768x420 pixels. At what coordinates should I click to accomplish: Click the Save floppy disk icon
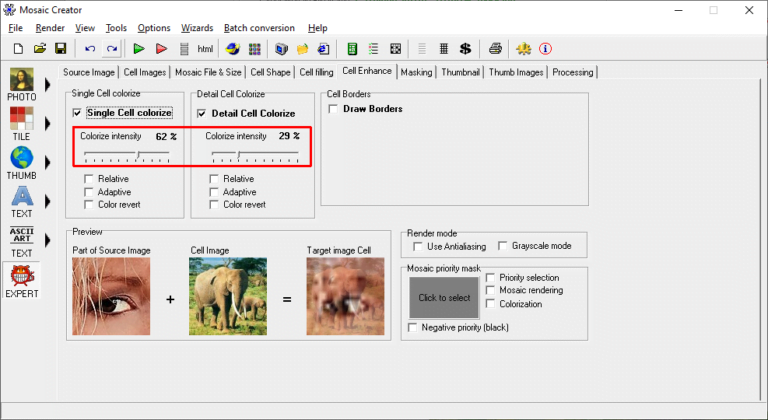pos(60,48)
